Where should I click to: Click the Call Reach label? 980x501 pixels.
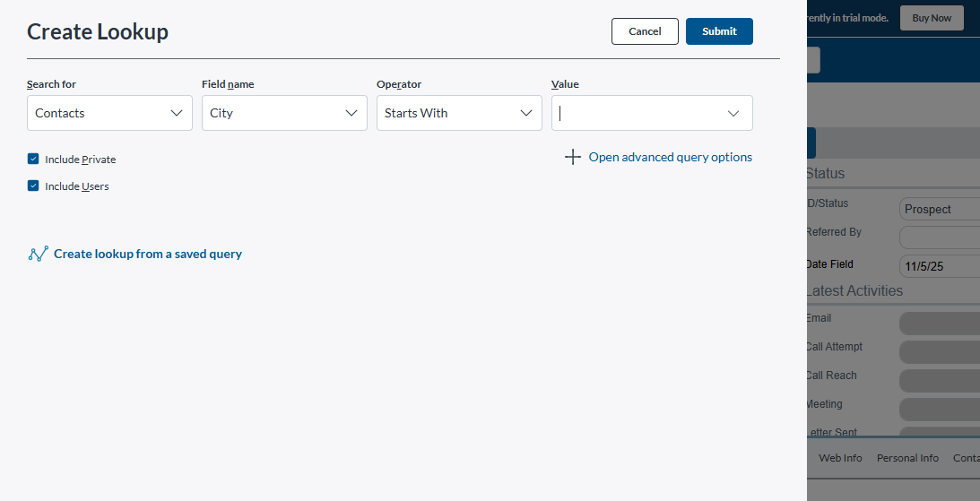[831, 376]
